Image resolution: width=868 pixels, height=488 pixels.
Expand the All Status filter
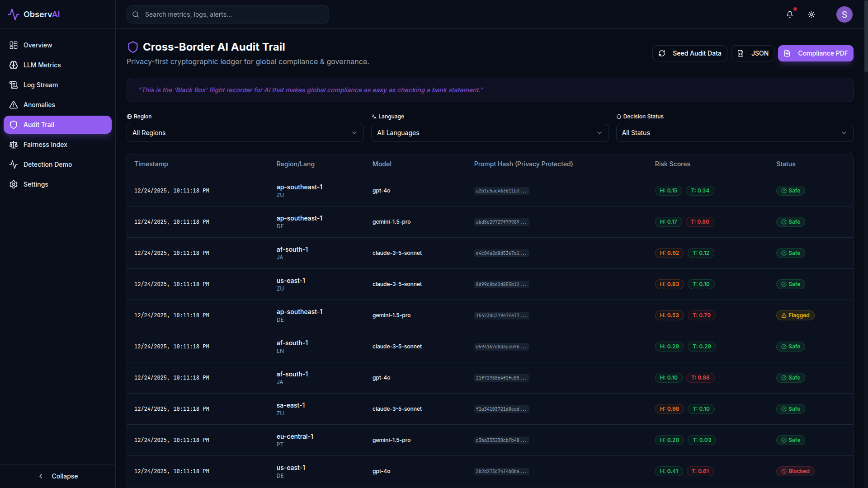point(734,133)
